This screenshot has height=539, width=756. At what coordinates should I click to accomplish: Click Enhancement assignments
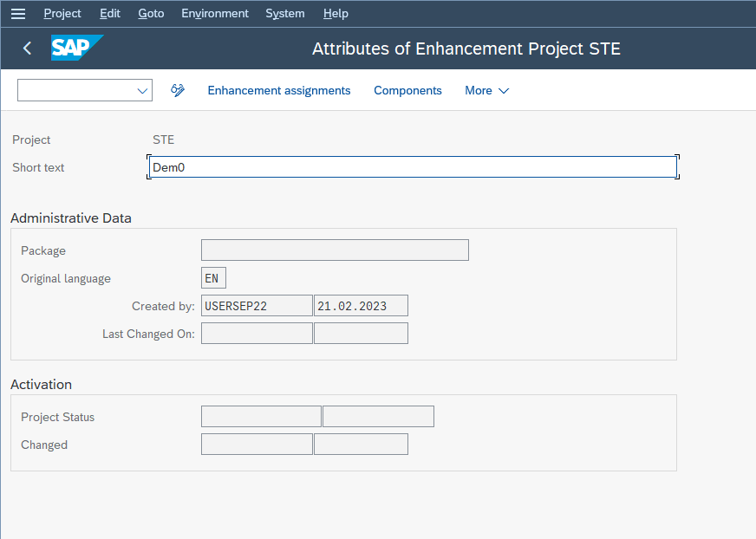click(x=278, y=90)
